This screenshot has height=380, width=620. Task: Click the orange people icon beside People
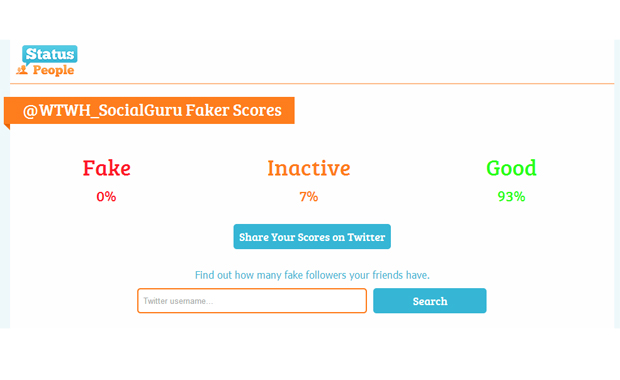coord(22,70)
